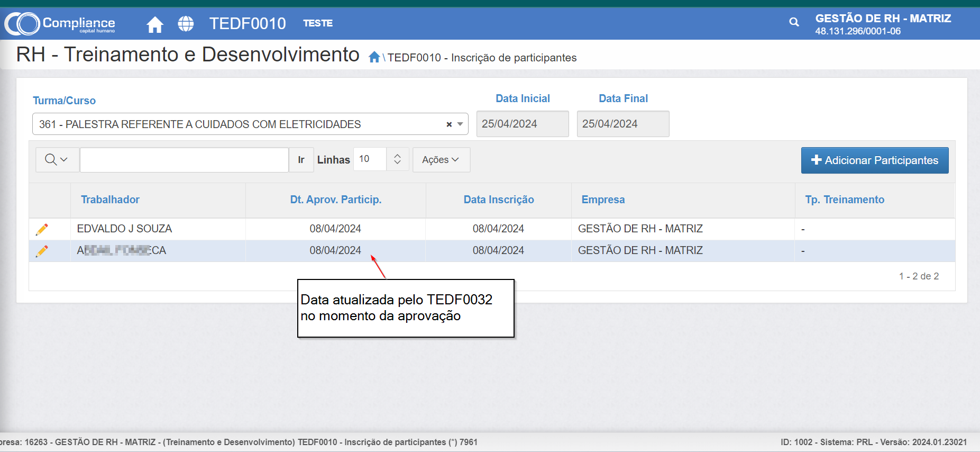
Task: Edit the second row pencil icon
Action: [42, 251]
